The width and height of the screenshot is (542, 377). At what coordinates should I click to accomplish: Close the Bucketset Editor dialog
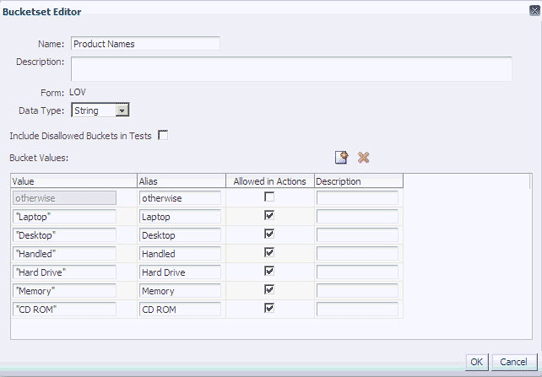click(534, 11)
